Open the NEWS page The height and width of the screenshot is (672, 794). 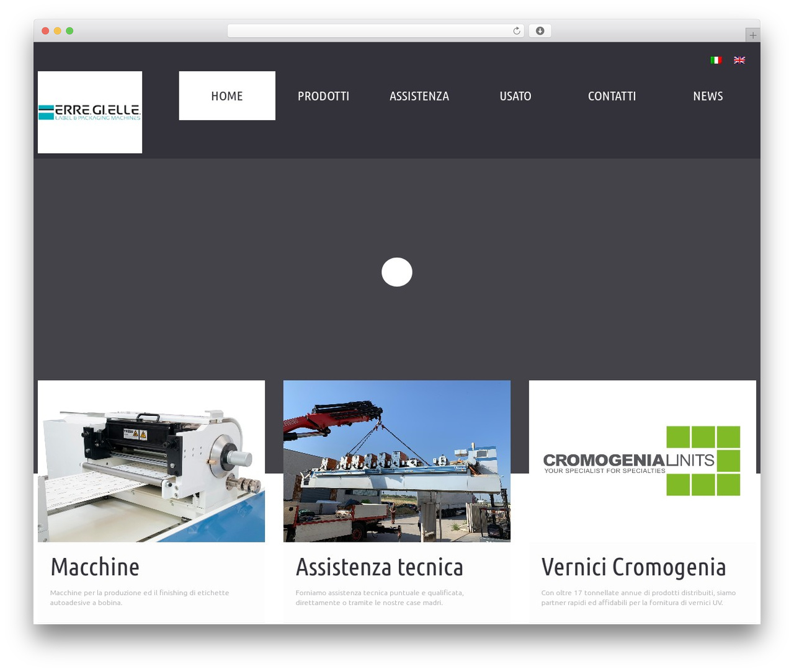pyautogui.click(x=708, y=96)
